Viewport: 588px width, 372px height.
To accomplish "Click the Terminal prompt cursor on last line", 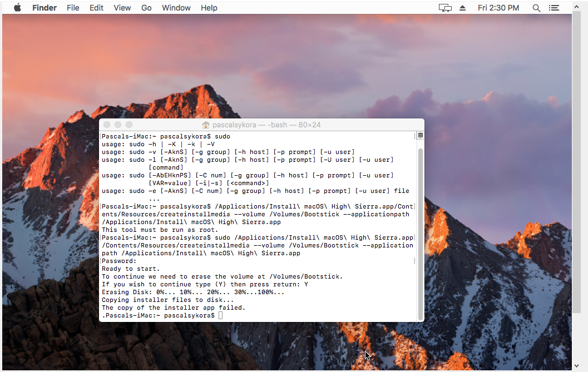I will (x=221, y=315).
